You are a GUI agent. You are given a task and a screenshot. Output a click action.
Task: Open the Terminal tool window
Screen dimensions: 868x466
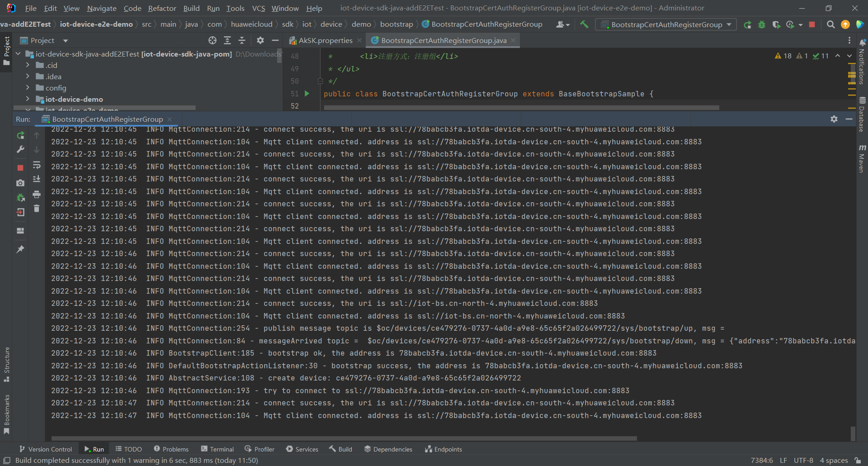click(217, 449)
